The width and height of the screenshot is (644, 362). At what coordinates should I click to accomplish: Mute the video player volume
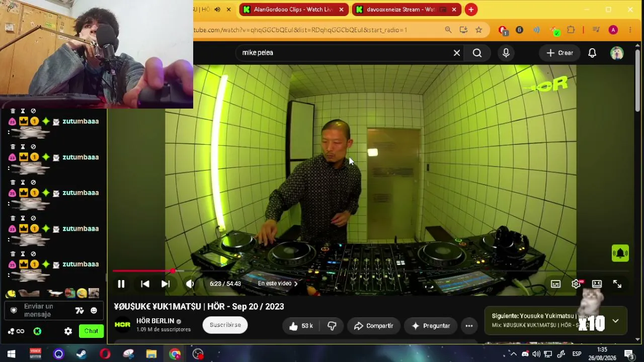190,284
